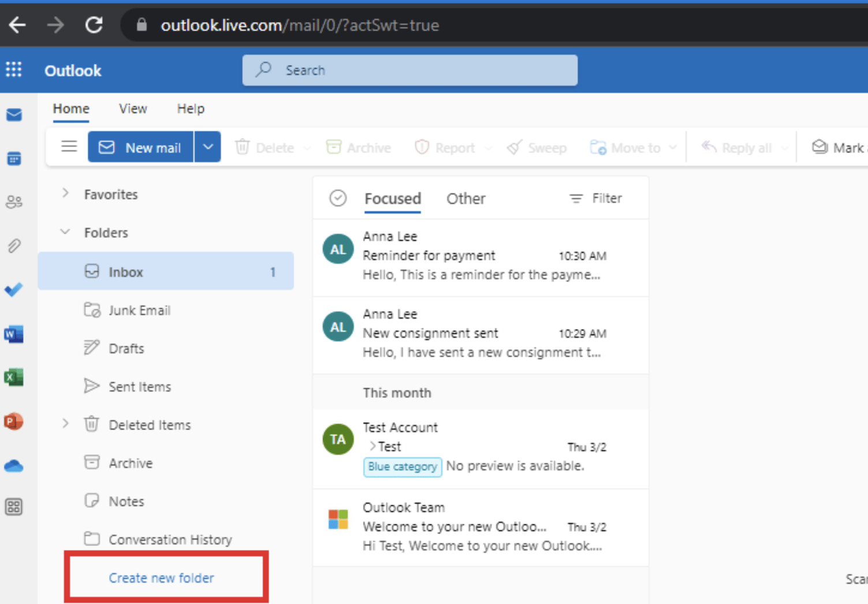Open the Mail icon in left rail
Viewport: 868px width, 604px height.
[14, 114]
